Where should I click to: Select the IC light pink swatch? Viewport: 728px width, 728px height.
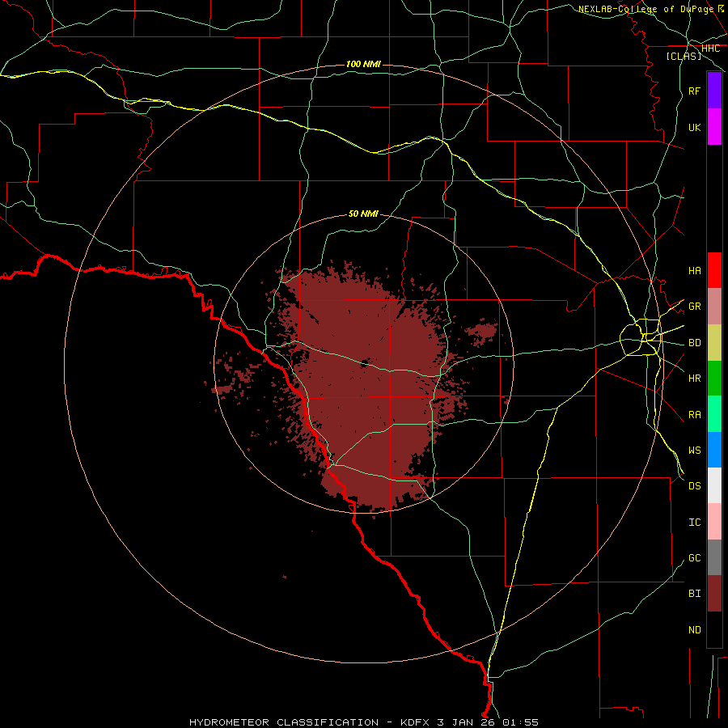[x=714, y=522]
